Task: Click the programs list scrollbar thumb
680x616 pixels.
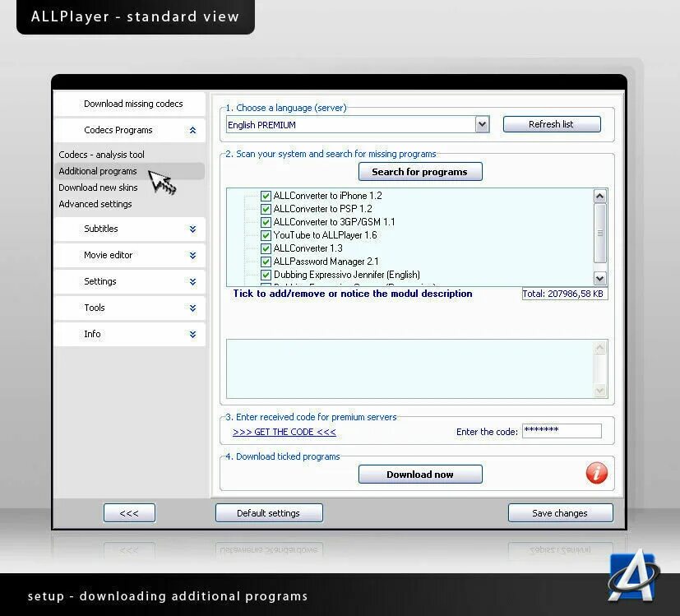Action: [599, 234]
